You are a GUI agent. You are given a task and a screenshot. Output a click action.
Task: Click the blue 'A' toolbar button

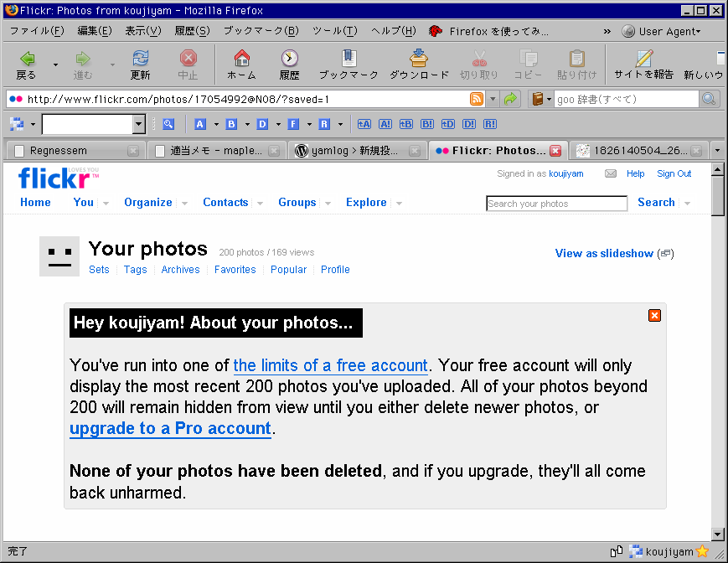199,124
